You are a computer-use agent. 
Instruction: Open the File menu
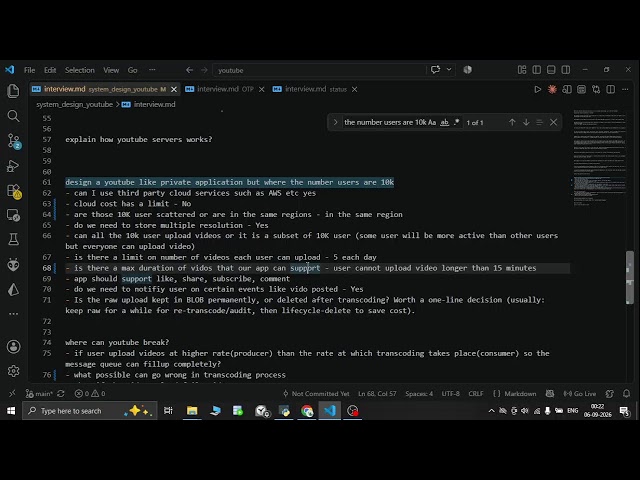pos(29,70)
